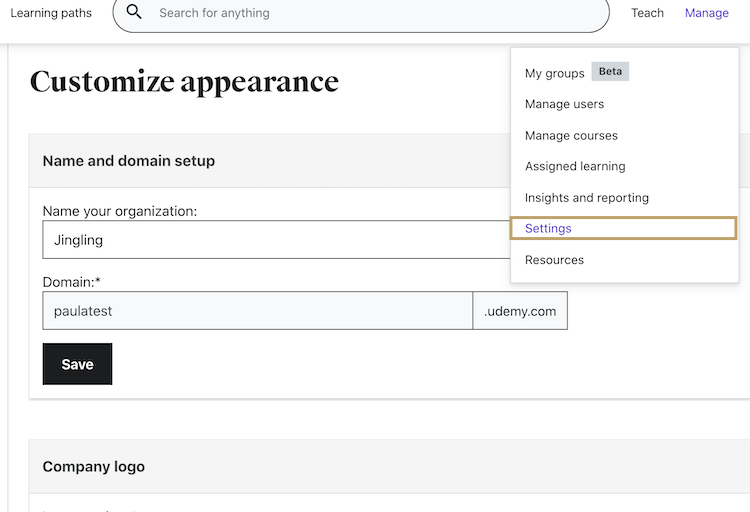
Task: Open My groups from the Manage menu
Action: 554,73
